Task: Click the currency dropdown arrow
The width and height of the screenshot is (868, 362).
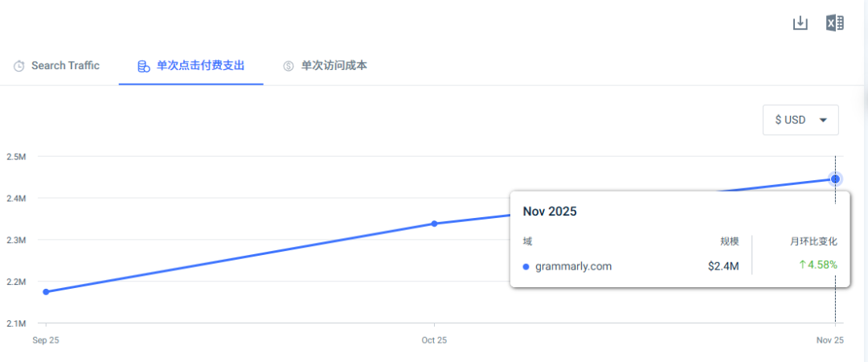Action: (x=823, y=121)
